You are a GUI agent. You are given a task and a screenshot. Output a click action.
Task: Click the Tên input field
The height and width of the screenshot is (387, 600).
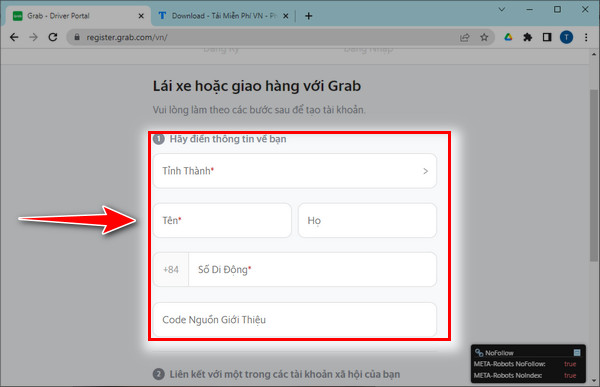click(222, 220)
